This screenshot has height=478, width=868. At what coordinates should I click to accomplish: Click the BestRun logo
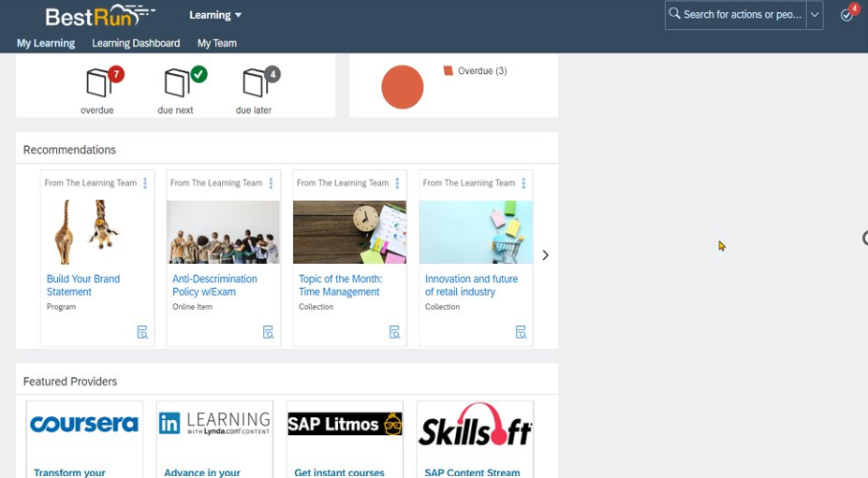(x=100, y=16)
